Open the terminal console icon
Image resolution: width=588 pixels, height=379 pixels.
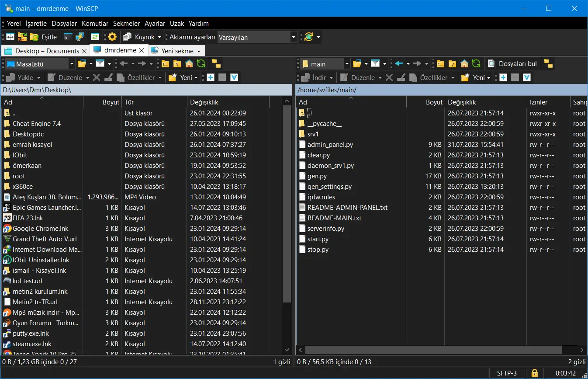click(x=68, y=37)
